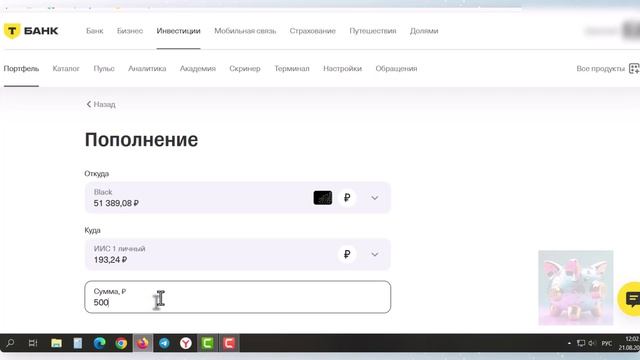Click the ruble icon in Откуда field
Viewport: 640px width, 360px height.
(347, 198)
